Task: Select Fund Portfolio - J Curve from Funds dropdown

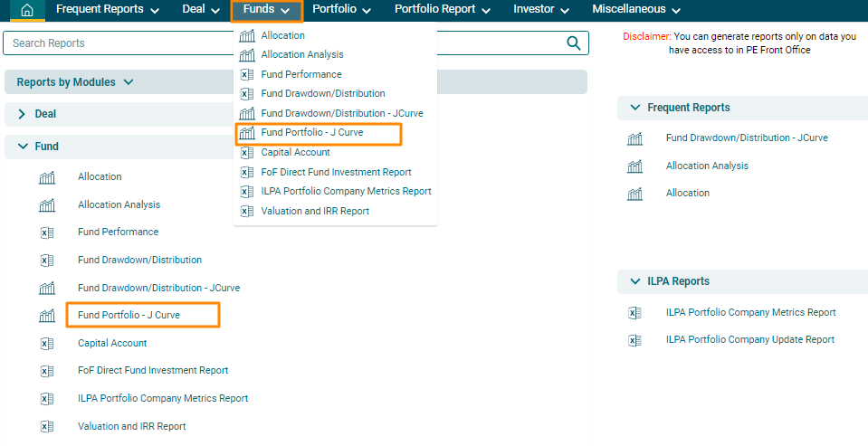Action: (312, 133)
